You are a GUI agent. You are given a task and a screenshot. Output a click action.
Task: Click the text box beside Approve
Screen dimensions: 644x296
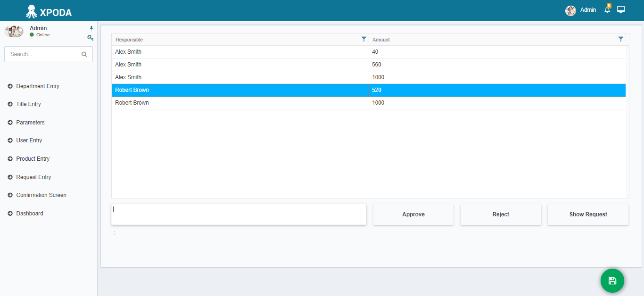click(x=239, y=214)
